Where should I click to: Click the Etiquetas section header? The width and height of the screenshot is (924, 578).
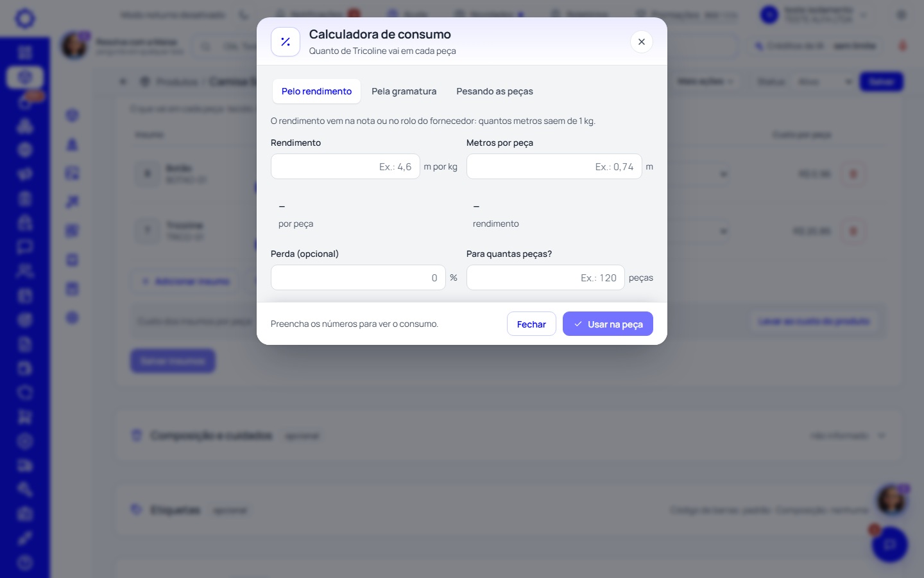(509, 510)
